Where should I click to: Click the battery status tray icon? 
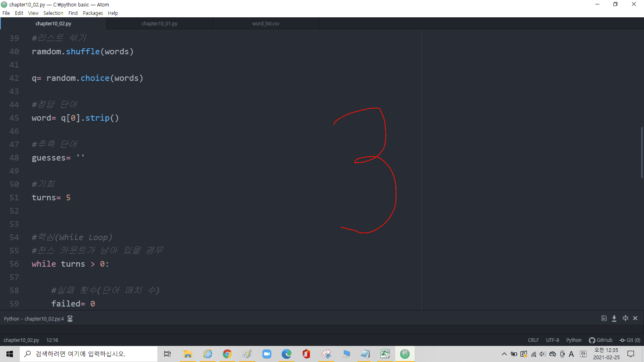514,354
